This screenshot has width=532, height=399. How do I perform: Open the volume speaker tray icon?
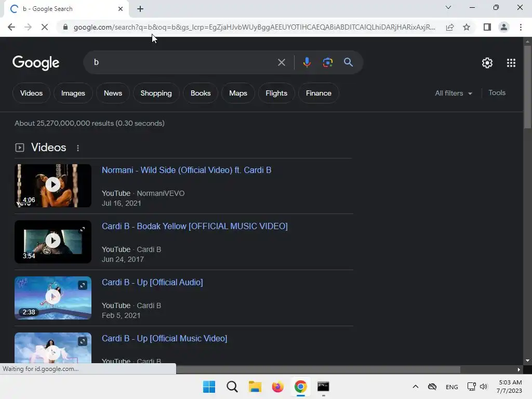pos(484,387)
